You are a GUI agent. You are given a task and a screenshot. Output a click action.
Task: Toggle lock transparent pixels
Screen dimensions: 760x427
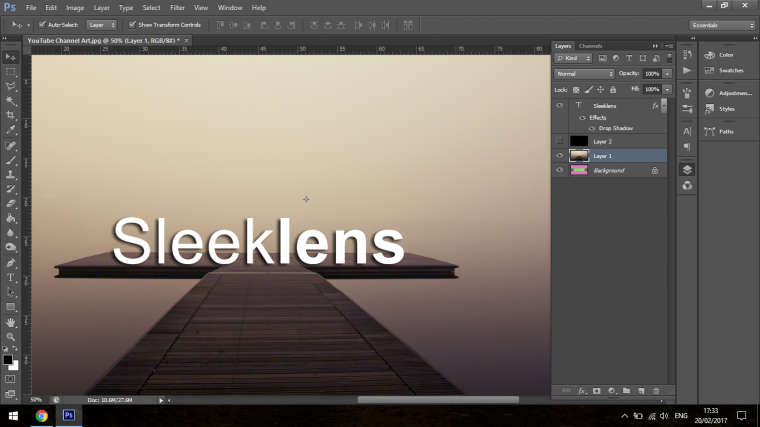pos(576,90)
